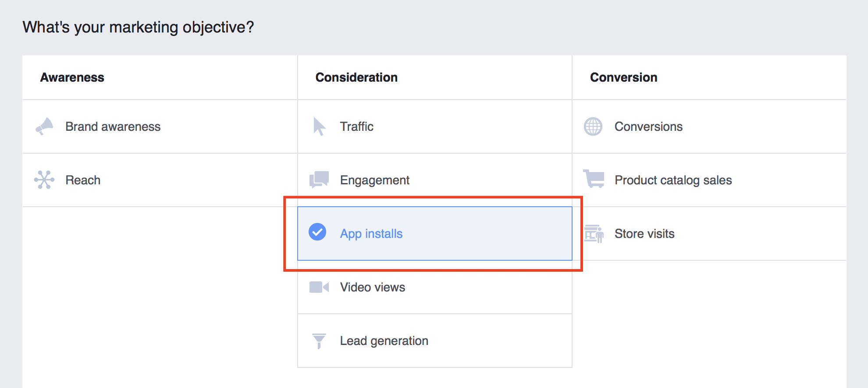This screenshot has width=868, height=388.
Task: Click the Traffic cursor icon
Action: coord(319,126)
